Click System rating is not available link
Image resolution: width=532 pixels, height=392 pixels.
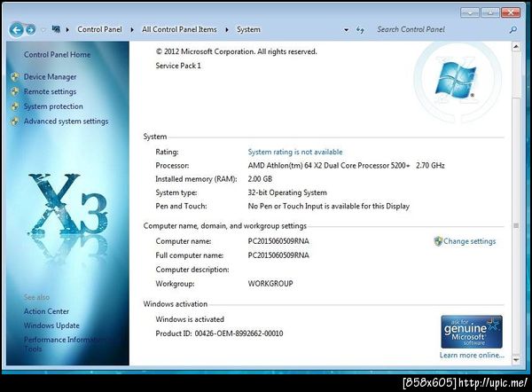(295, 152)
